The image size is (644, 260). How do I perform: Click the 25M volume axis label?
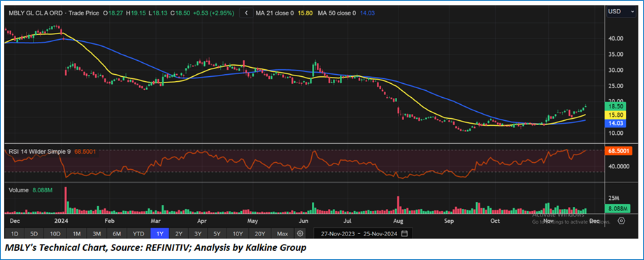click(615, 198)
